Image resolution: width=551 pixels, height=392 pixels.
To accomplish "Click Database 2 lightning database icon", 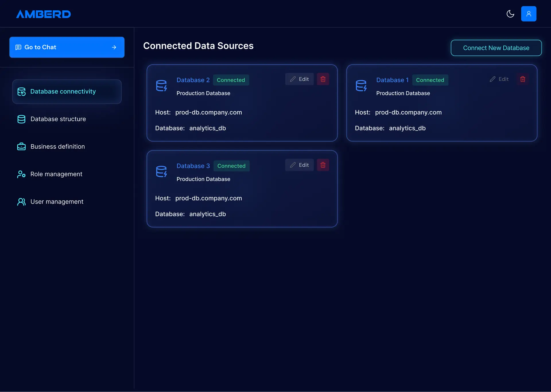I will (161, 86).
